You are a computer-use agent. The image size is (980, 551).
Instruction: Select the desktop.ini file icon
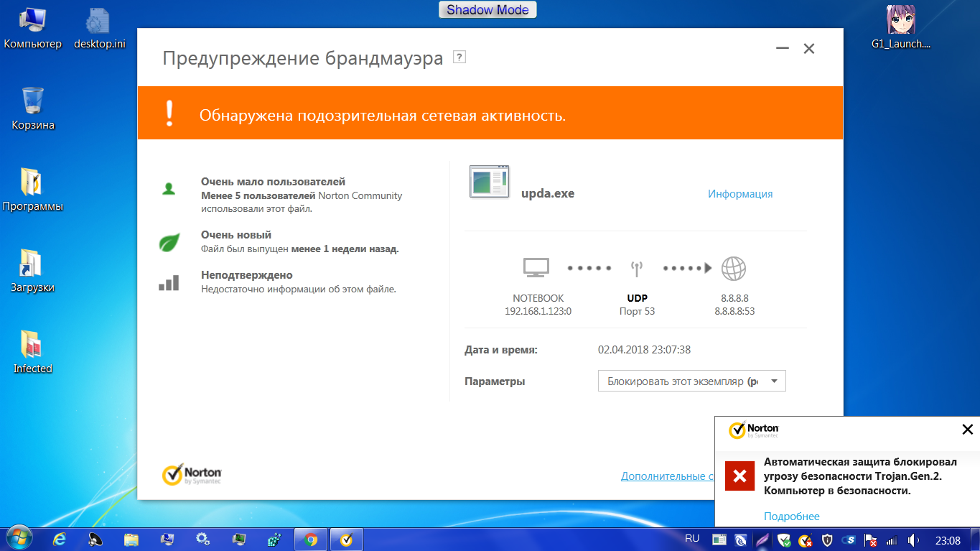pos(99,29)
